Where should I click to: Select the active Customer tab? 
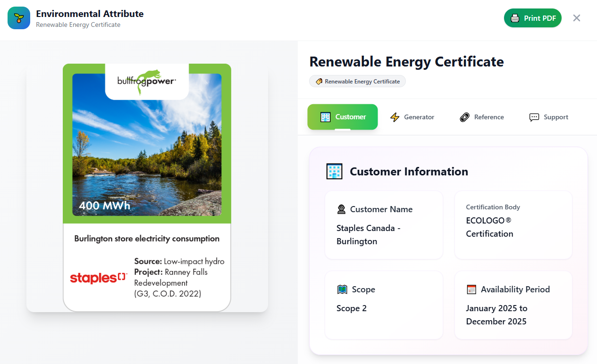tap(342, 117)
